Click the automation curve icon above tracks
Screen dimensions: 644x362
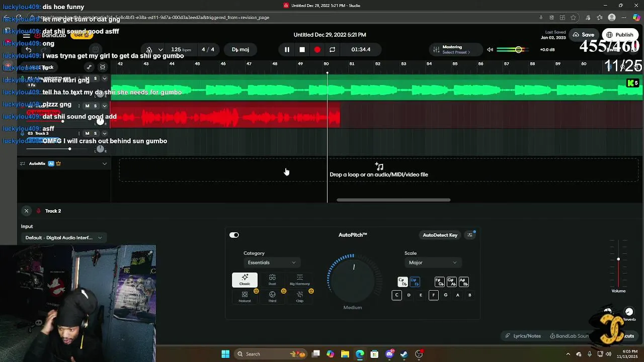89,67
